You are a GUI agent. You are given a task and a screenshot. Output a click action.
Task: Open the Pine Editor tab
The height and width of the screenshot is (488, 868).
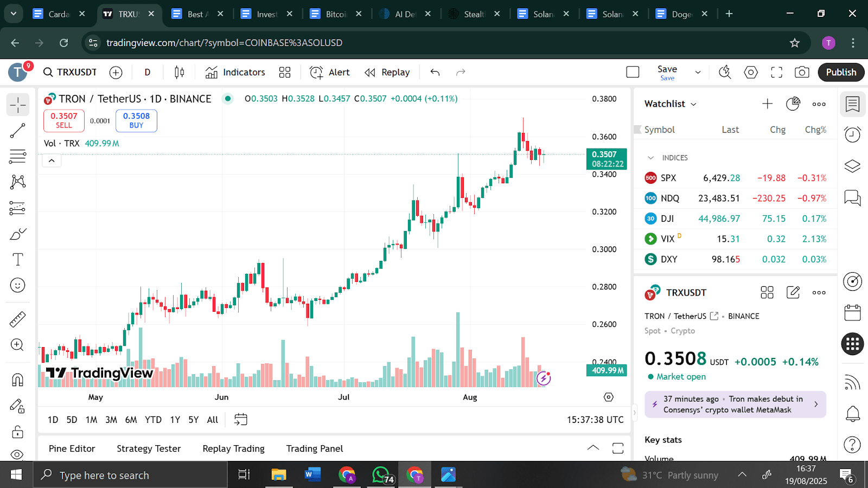[72, 448]
